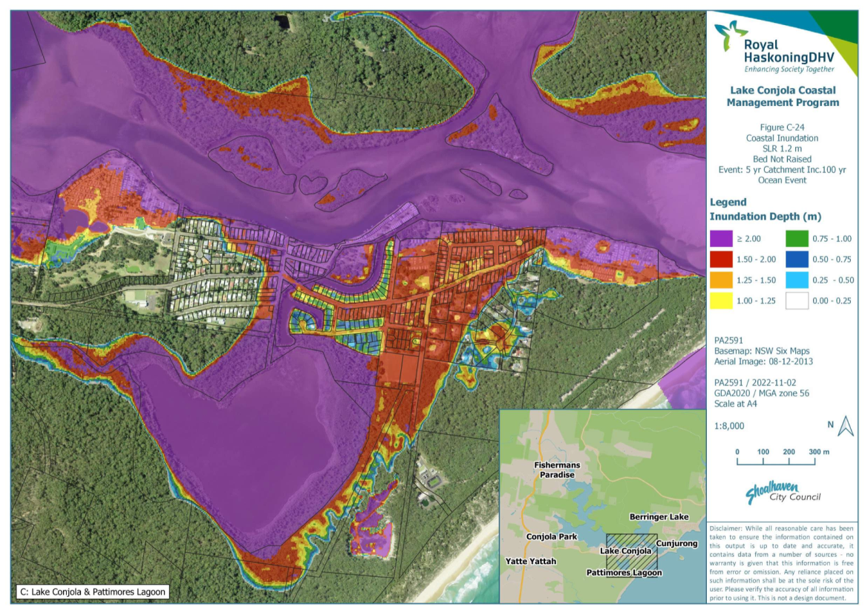Click the white 0.00 - 0.25 swatch

(x=796, y=300)
